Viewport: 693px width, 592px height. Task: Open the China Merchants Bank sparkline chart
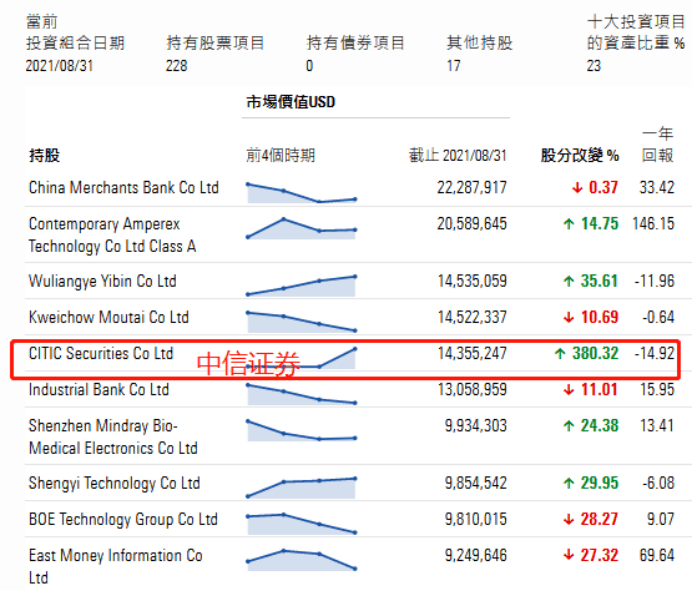[x=301, y=192]
